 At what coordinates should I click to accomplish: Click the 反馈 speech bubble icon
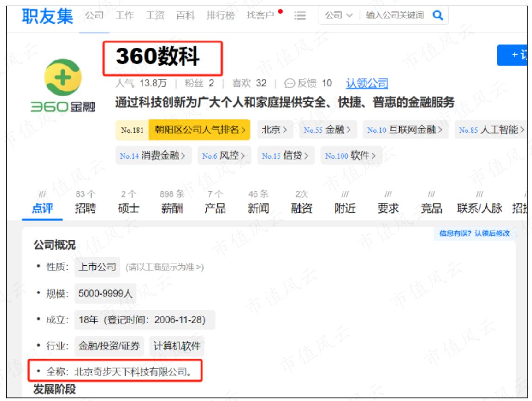coord(290,83)
